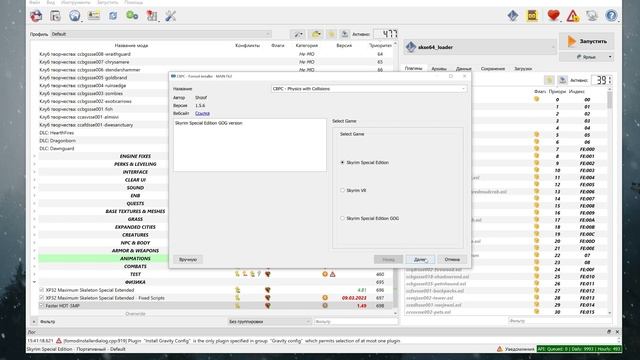Image resolution: width=640 pixels, height=360 pixels.
Task: Click restore backup icon above mod list
Action: (331, 34)
